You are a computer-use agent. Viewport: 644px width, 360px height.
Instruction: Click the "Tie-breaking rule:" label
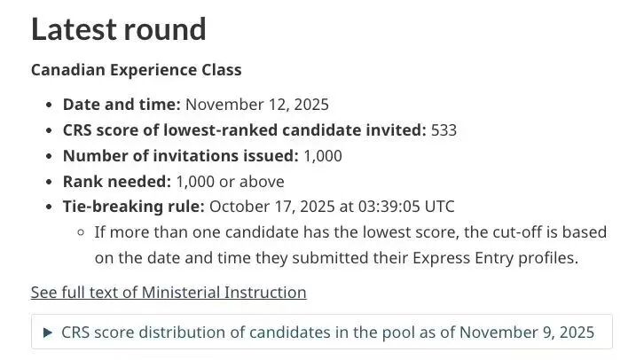(x=133, y=207)
